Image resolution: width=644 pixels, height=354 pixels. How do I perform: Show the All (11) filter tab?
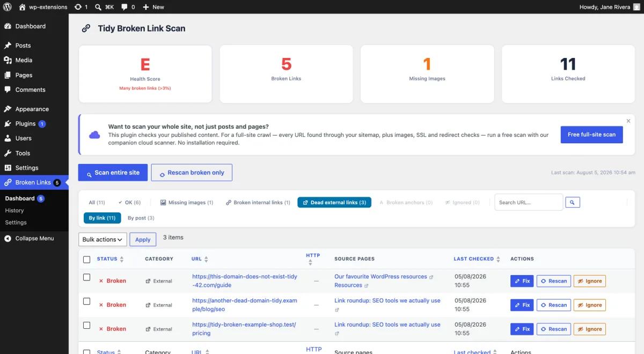(x=97, y=203)
